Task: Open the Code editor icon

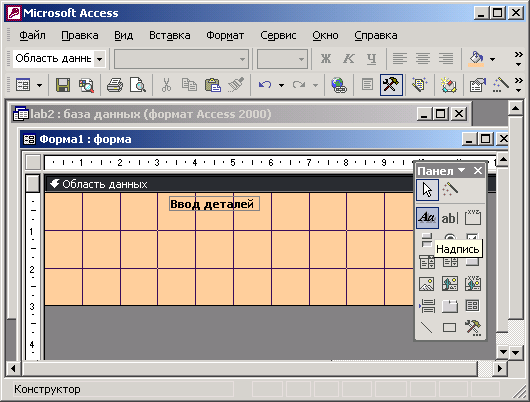Action: 448,85
